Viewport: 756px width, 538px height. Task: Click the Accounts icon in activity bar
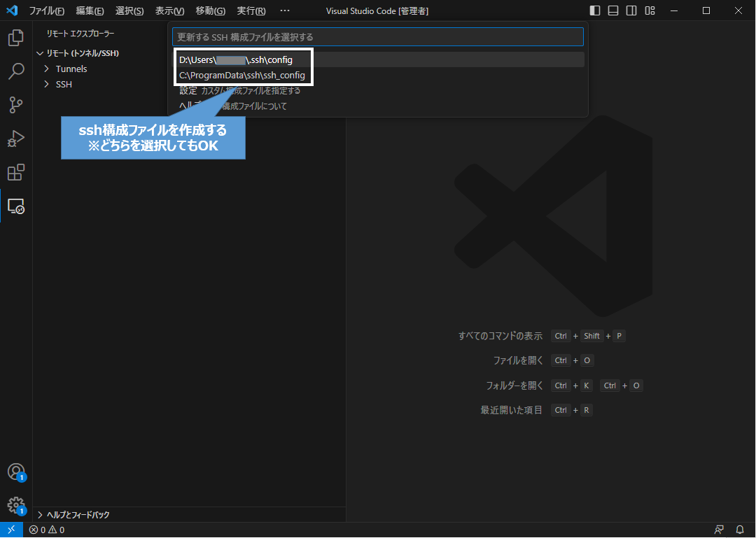click(x=15, y=472)
